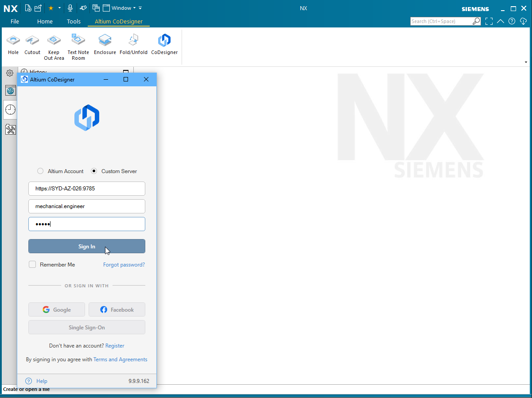The height and width of the screenshot is (398, 532).
Task: Select the Custom Server radio button
Action: 93,171
